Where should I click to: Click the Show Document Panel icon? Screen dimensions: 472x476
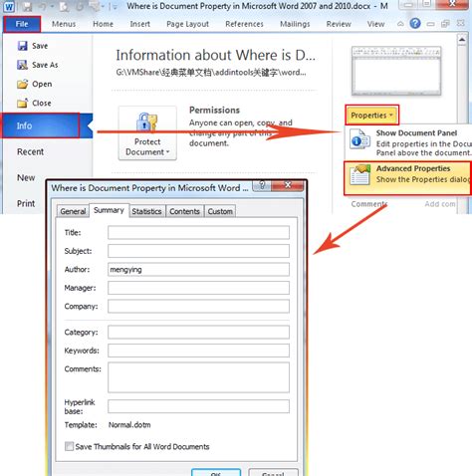(x=359, y=139)
